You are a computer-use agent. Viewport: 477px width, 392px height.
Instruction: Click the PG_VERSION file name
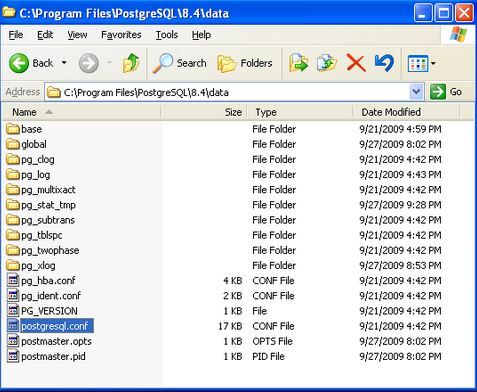(x=49, y=311)
